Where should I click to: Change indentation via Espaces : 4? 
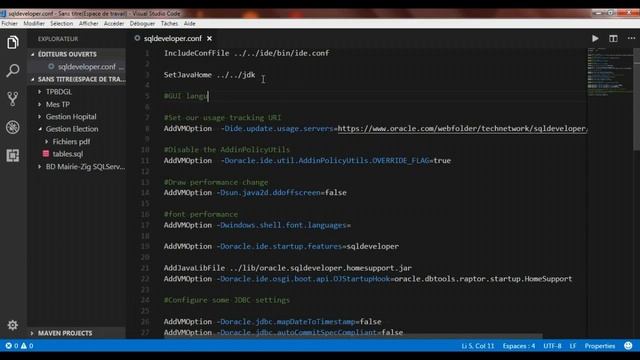click(x=519, y=346)
